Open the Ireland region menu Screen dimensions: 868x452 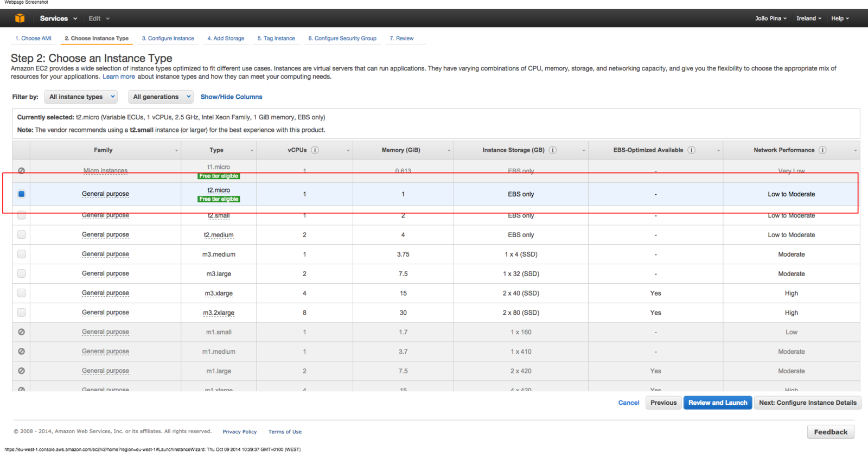808,18
